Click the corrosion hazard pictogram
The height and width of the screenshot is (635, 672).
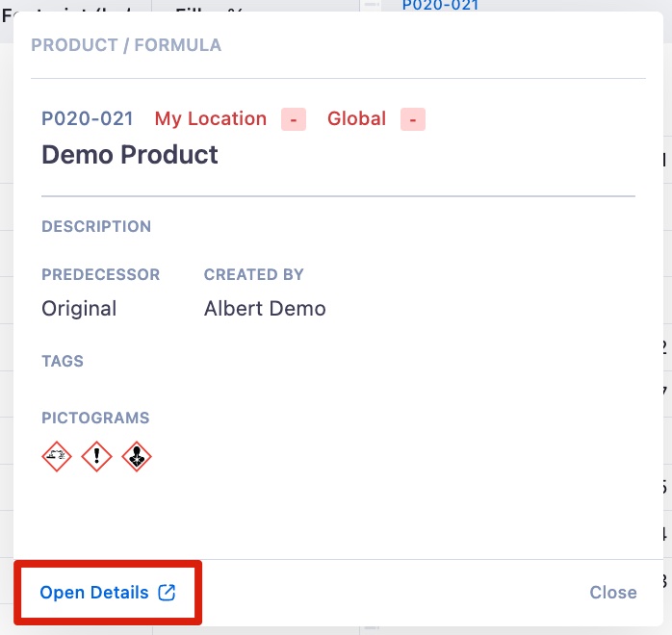point(57,457)
